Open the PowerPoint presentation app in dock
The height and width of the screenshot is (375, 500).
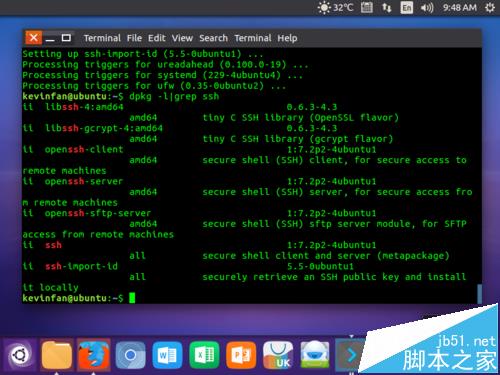[x=241, y=355]
